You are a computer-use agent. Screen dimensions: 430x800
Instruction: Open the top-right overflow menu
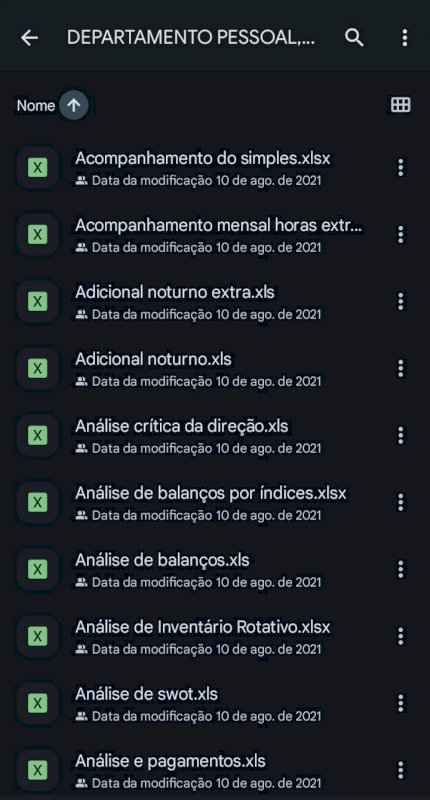(x=404, y=38)
